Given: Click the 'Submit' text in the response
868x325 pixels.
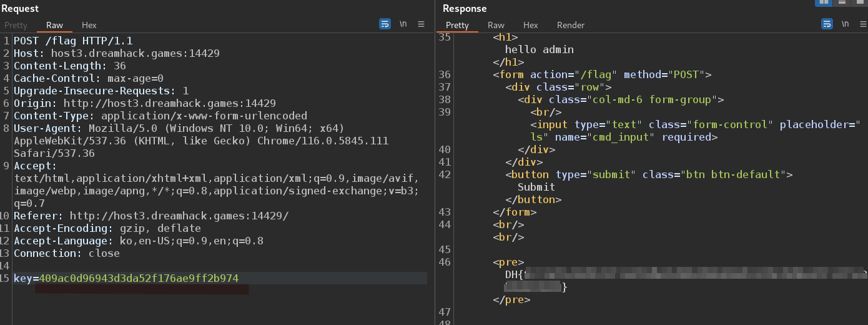Looking at the screenshot, I should (x=536, y=187).
